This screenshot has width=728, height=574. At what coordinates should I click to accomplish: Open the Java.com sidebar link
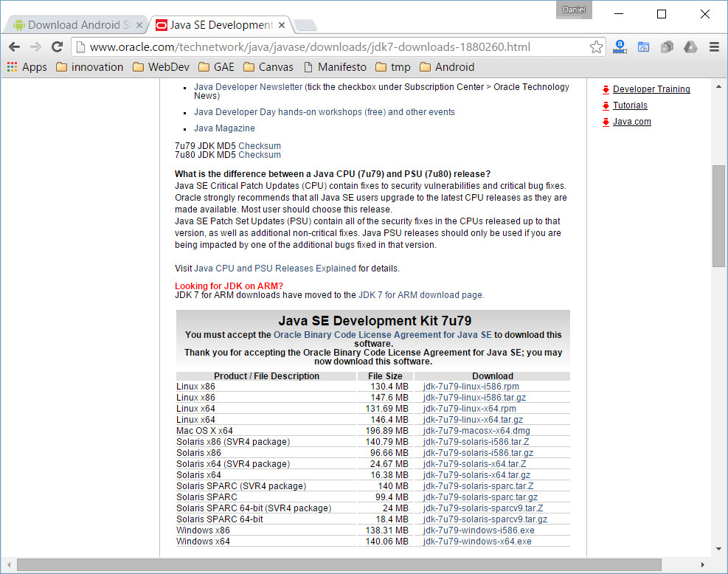pyautogui.click(x=632, y=122)
